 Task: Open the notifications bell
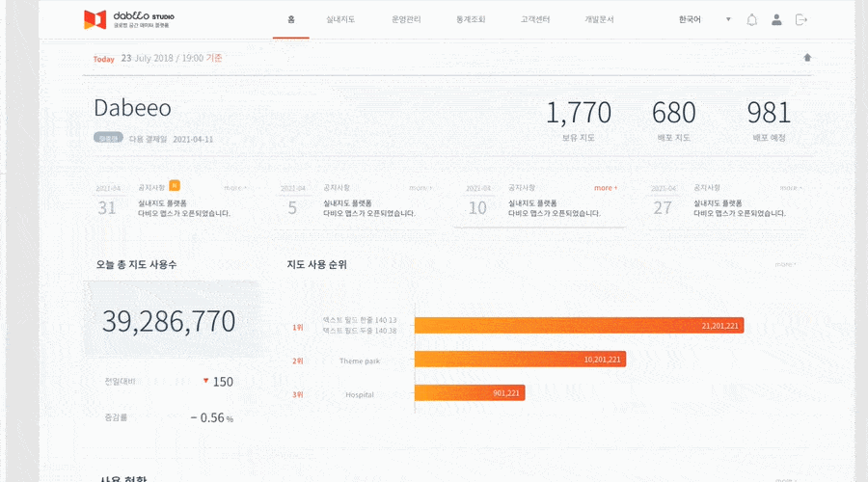751,20
